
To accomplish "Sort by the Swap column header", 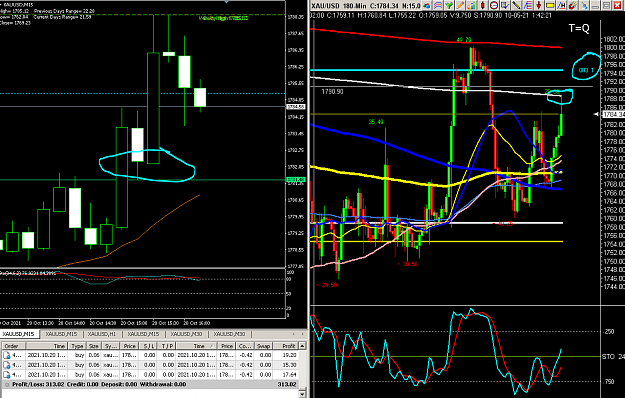I will (263, 346).
